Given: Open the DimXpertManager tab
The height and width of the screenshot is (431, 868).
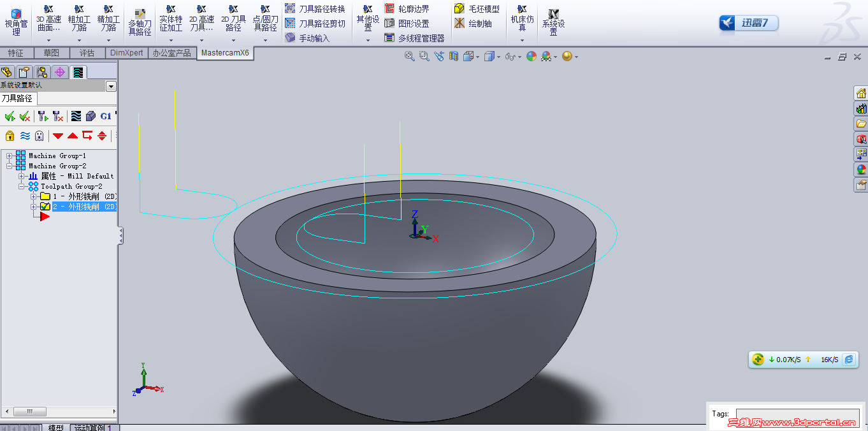Looking at the screenshot, I should [x=60, y=72].
